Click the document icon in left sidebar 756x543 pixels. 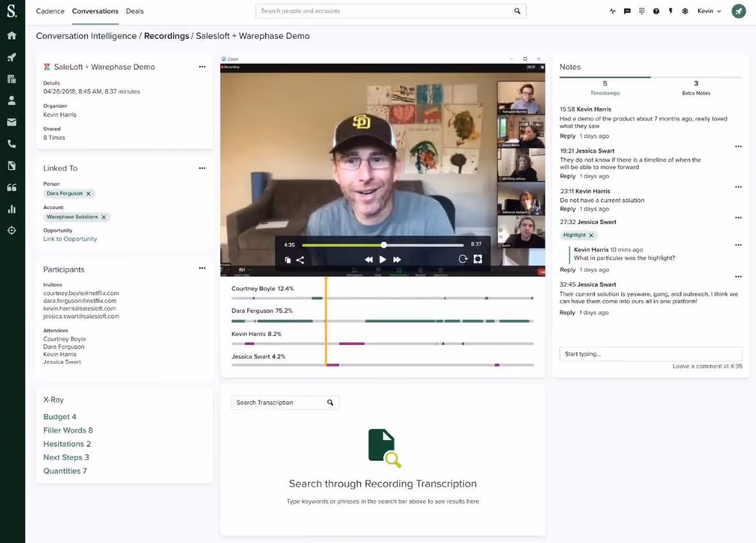[x=12, y=166]
